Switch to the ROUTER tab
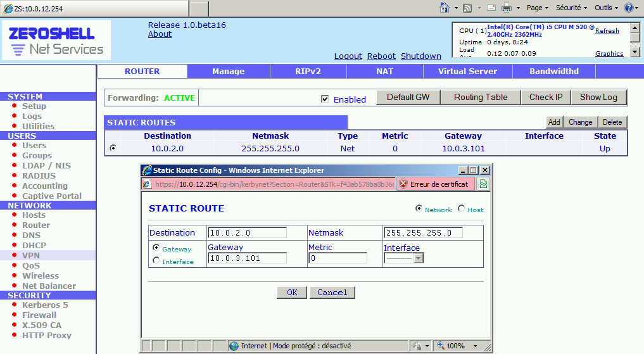Screen dimensions: 644x354 click(142, 71)
